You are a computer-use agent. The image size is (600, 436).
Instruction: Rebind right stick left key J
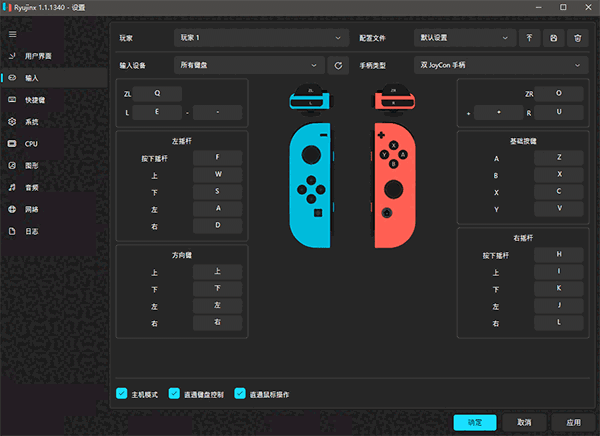click(559, 305)
